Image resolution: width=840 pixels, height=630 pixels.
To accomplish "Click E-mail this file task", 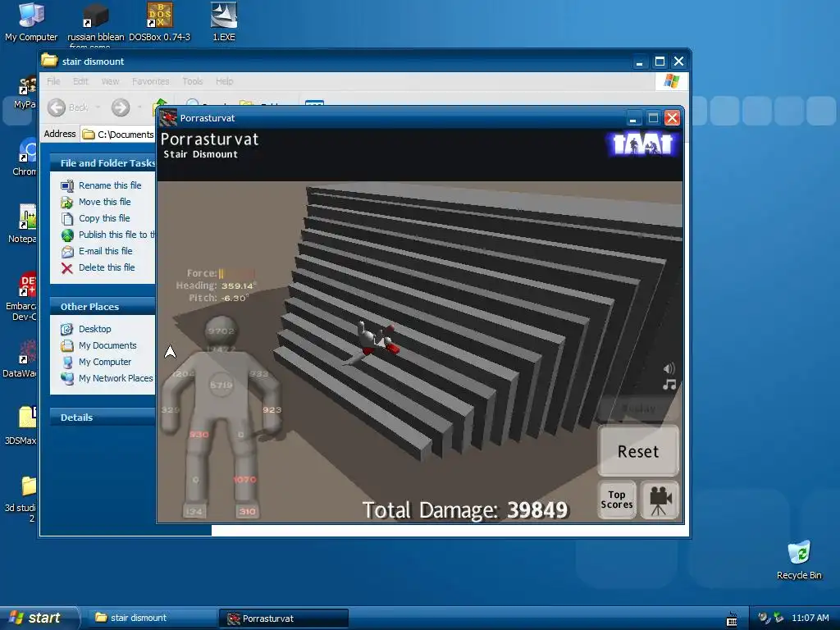I will 106,251.
